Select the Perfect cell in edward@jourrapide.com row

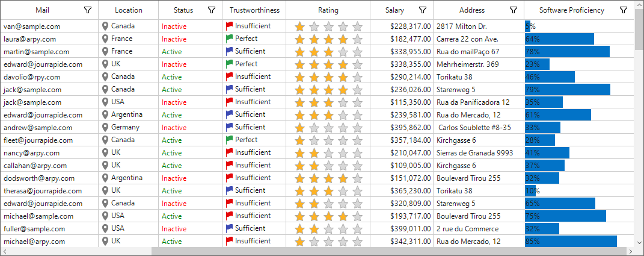pyautogui.click(x=254, y=64)
